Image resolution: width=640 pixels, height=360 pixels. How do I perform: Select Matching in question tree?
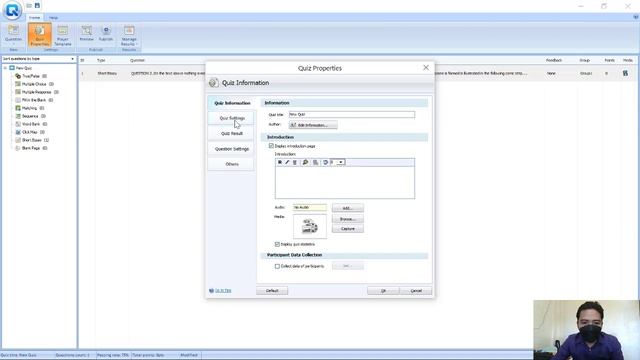29,108
